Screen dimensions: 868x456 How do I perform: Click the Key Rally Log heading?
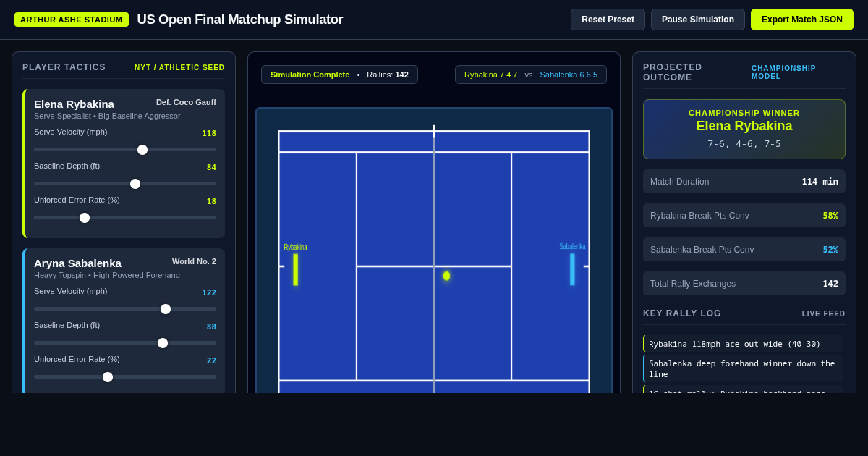[682, 313]
